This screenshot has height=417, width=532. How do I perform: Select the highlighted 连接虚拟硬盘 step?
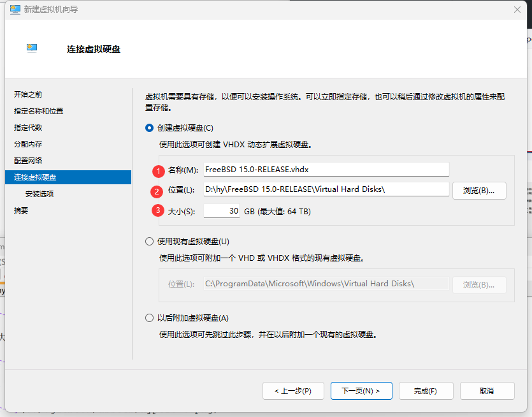(68, 177)
